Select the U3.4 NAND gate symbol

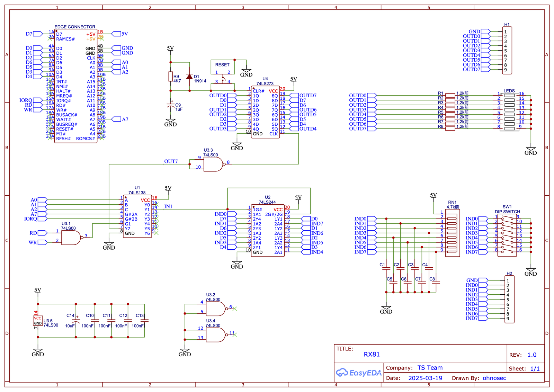(215, 335)
